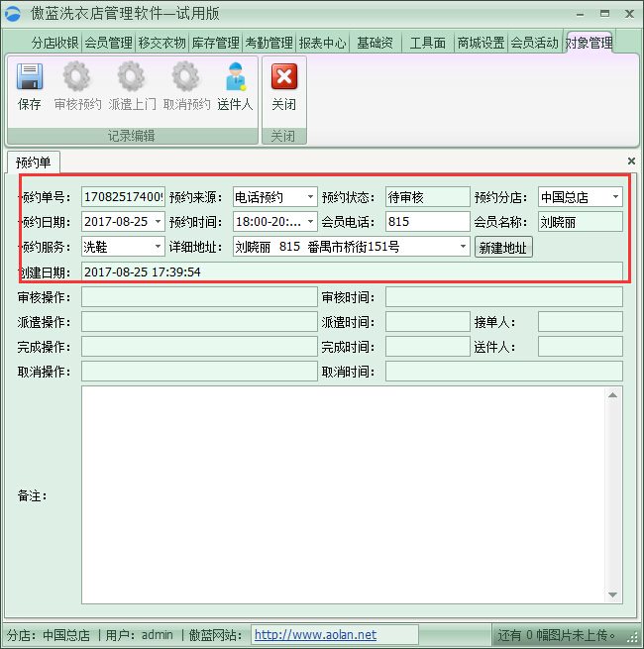The height and width of the screenshot is (649, 644).
Task: Switch to the 会员管理 tab
Action: [x=108, y=43]
